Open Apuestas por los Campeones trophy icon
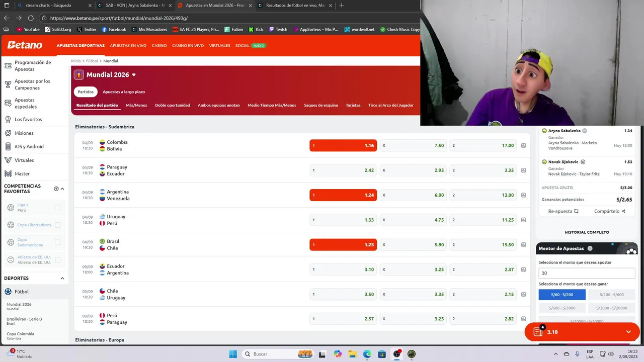644x362 pixels. click(x=8, y=84)
